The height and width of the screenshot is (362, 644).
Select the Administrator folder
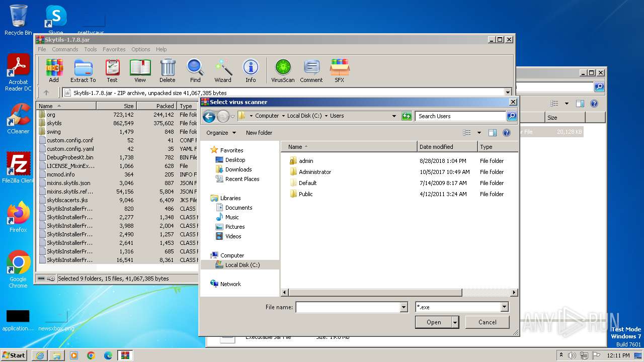pos(315,172)
